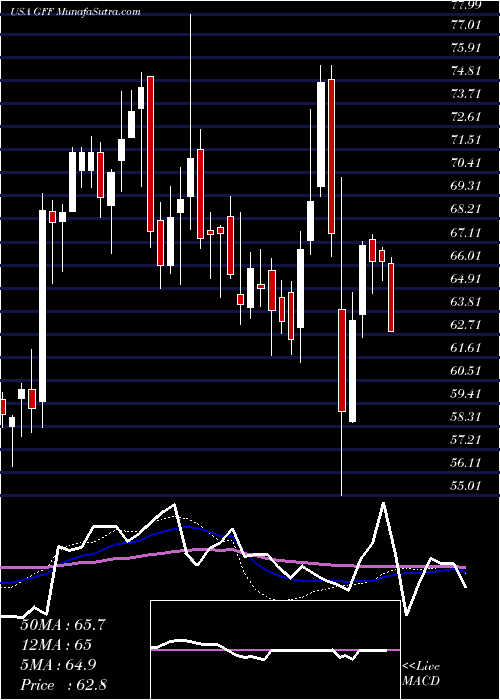Click inside the Live MACD inset chart
500x700 pixels.
pyautogui.click(x=275, y=650)
